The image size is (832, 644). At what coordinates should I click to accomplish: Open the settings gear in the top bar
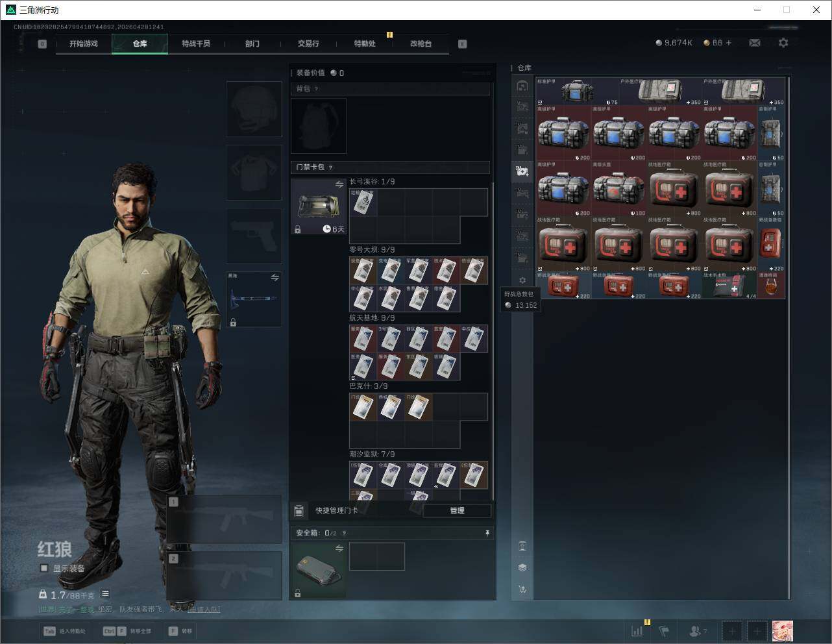coord(783,43)
